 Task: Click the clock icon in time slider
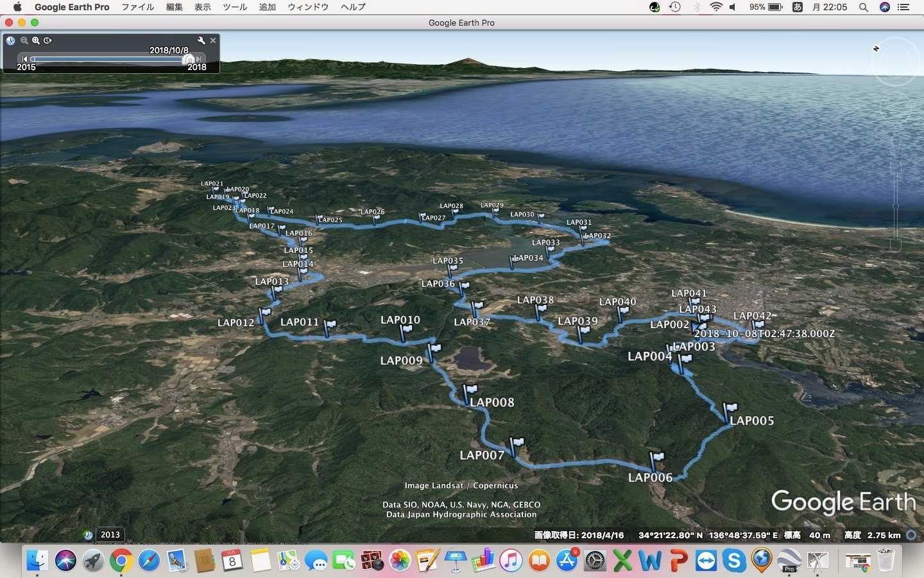pos(11,40)
